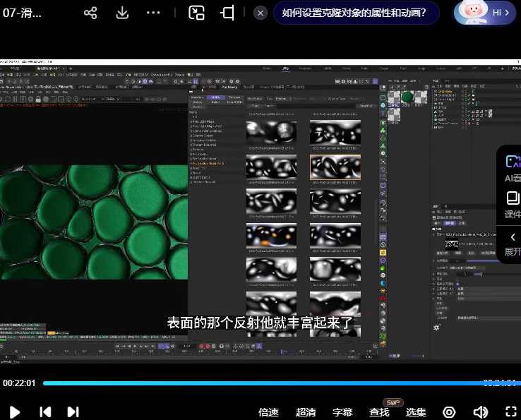Image resolution: width=521 pixels, height=420 pixels.
Task: Play the video
Action: point(14,412)
